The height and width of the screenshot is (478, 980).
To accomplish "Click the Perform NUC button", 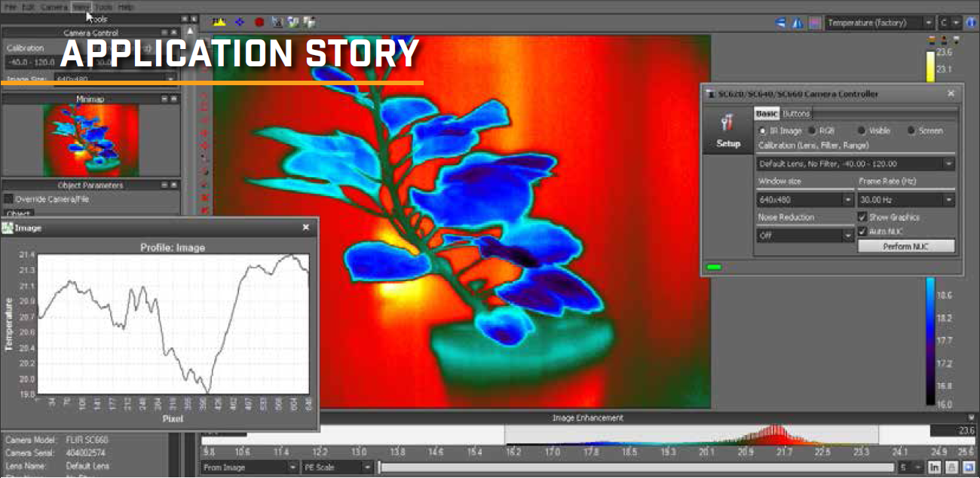I will click(x=906, y=247).
